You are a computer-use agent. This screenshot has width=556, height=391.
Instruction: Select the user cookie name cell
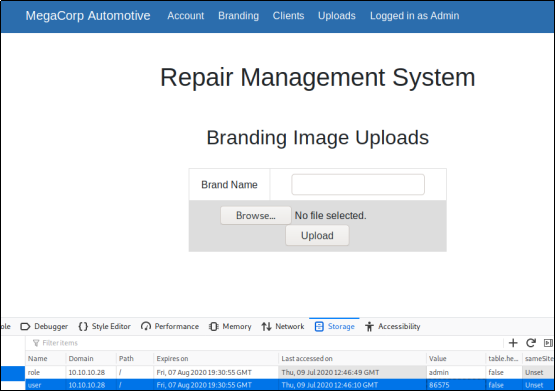[x=46, y=385]
